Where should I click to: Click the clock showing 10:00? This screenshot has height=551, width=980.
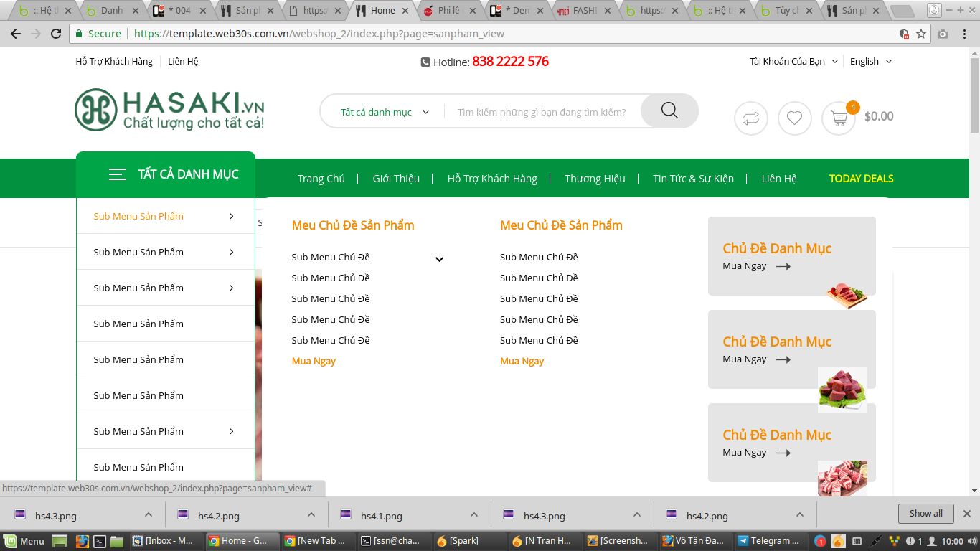tap(952, 541)
